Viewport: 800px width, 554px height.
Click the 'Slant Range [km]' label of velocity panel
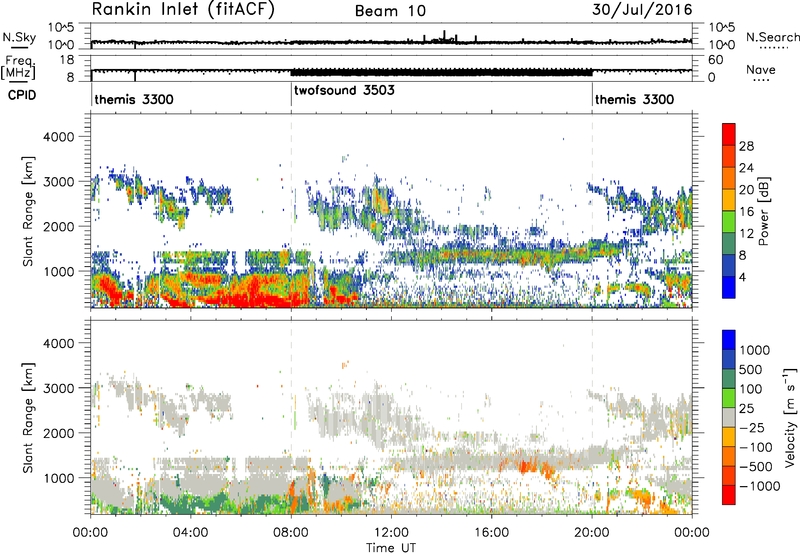(x=28, y=418)
